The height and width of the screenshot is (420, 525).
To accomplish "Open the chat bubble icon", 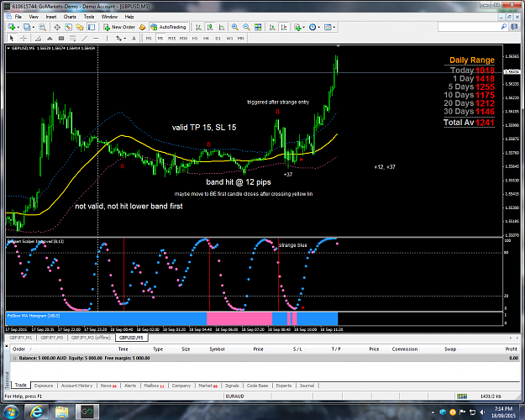I will tap(514, 27).
